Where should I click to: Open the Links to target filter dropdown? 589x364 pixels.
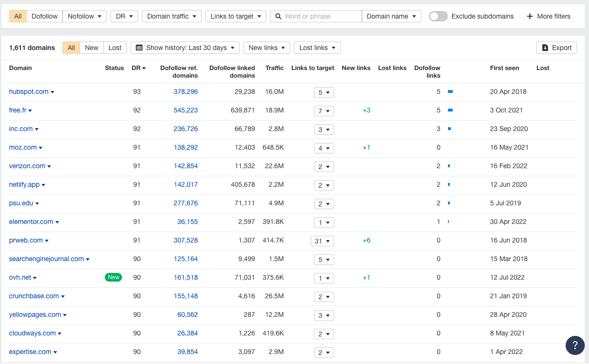point(235,16)
